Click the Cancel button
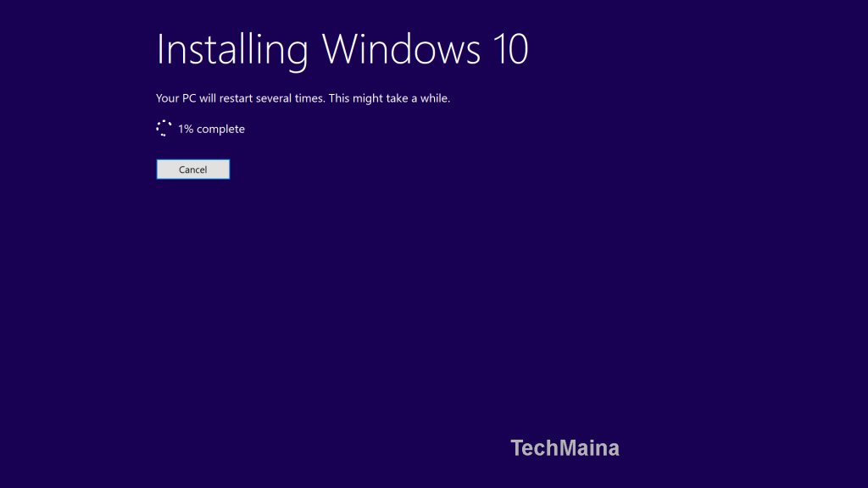 point(192,169)
